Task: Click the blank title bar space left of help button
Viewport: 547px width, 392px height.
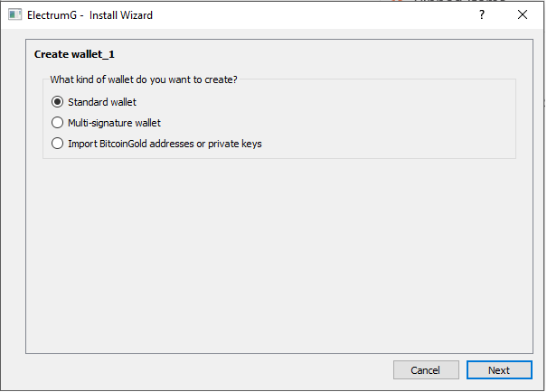Action: (x=316, y=15)
